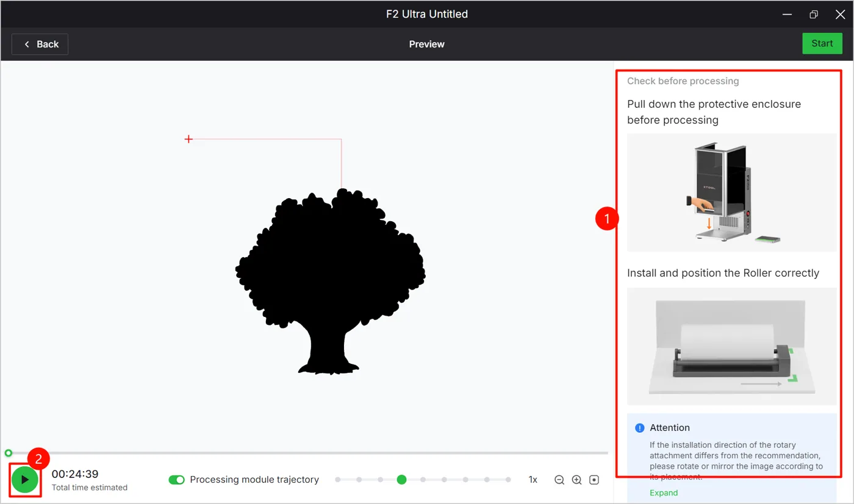Expand the Attention notice text
Viewport: 854px width, 504px height.
coord(664,492)
